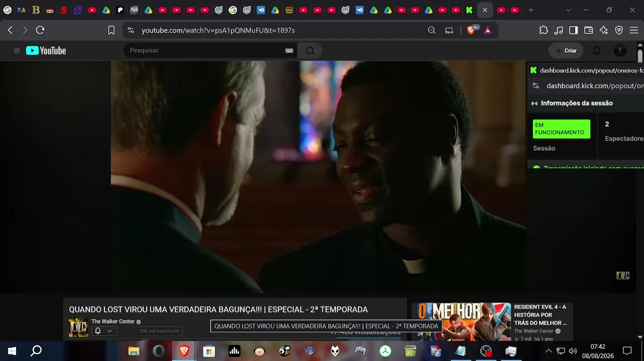Open the volume speaker tray icon
This screenshot has width=644, height=361.
pos(573,351)
